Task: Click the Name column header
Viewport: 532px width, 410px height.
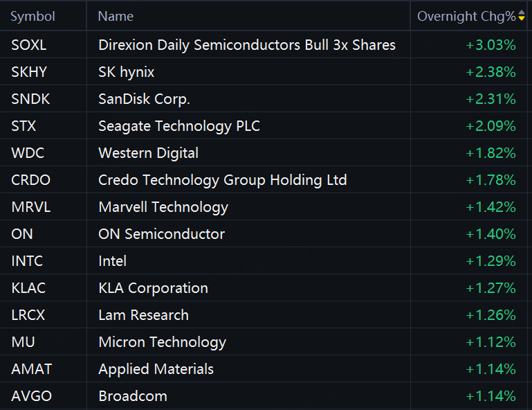Action: pos(116,17)
